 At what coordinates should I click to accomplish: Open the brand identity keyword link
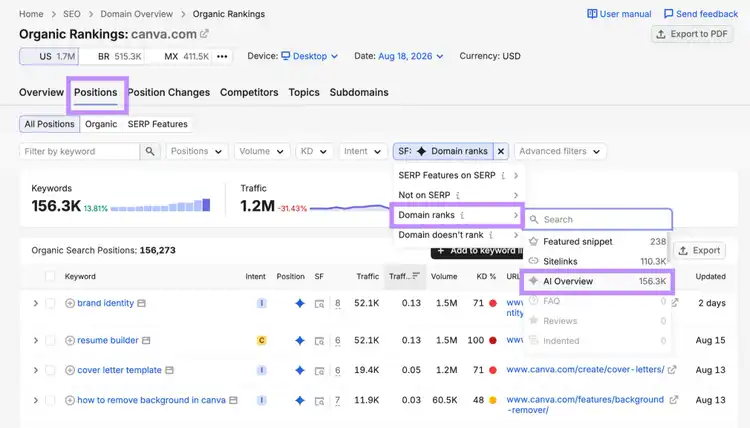coord(105,303)
